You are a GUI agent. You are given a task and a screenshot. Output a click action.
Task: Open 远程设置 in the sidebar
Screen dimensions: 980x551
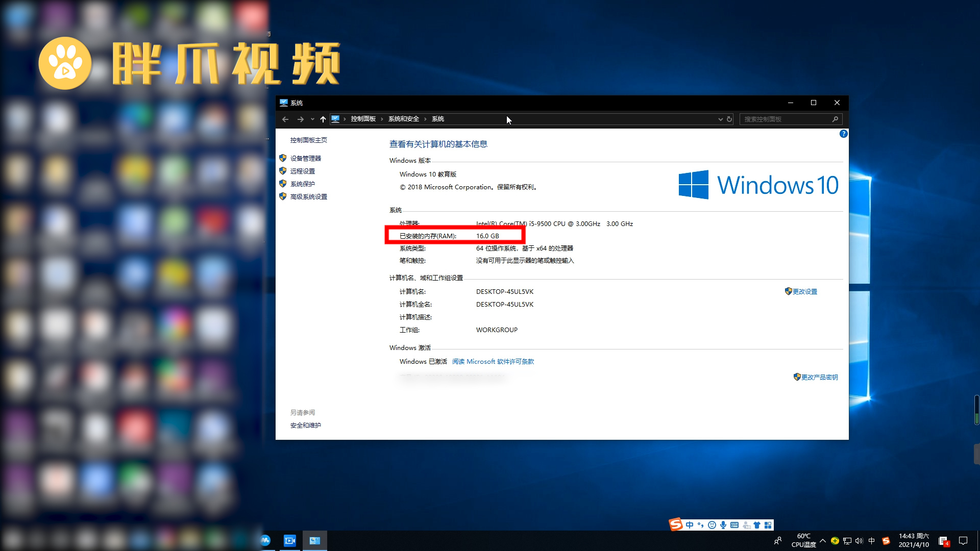303,171
